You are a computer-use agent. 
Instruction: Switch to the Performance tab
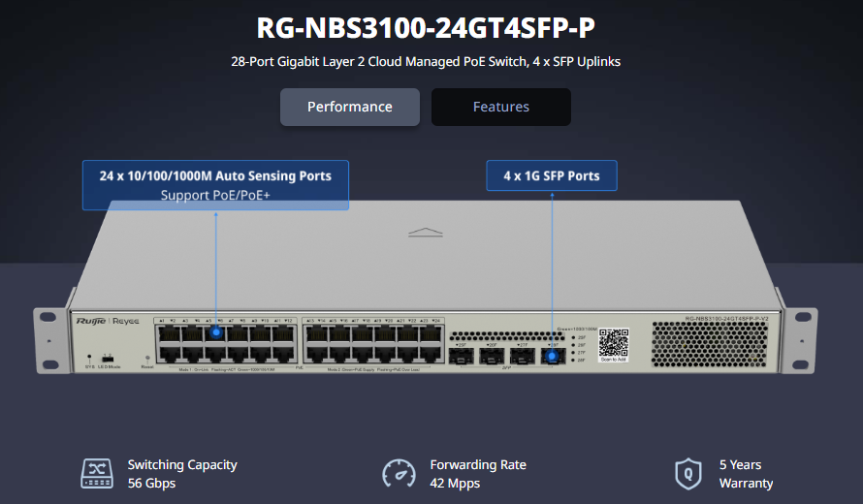click(349, 107)
